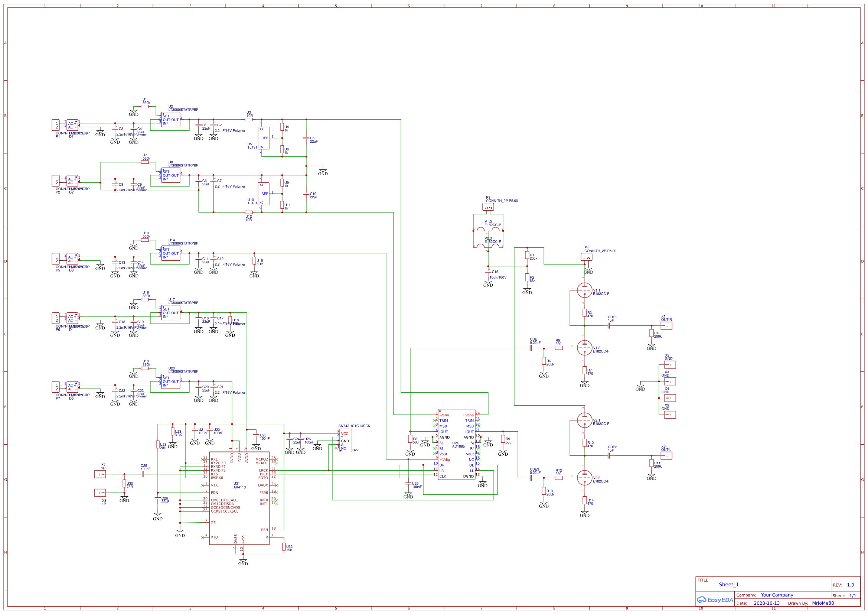This screenshot has height=614, width=868.
Task: Select the OUT-R connector X1 symbol
Action: tap(666, 325)
